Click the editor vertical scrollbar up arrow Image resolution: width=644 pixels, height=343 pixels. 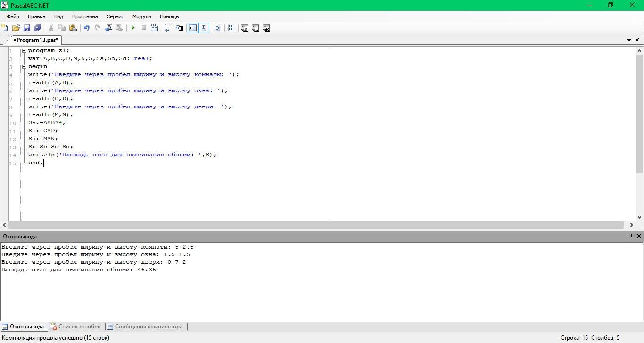640,50
